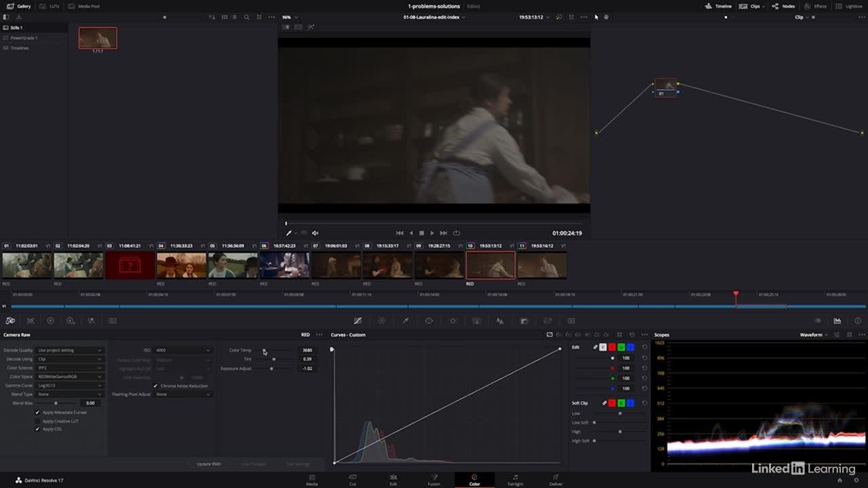The image size is (868, 488).
Task: Uncheck Apply Metadata Curves
Action: point(37,412)
